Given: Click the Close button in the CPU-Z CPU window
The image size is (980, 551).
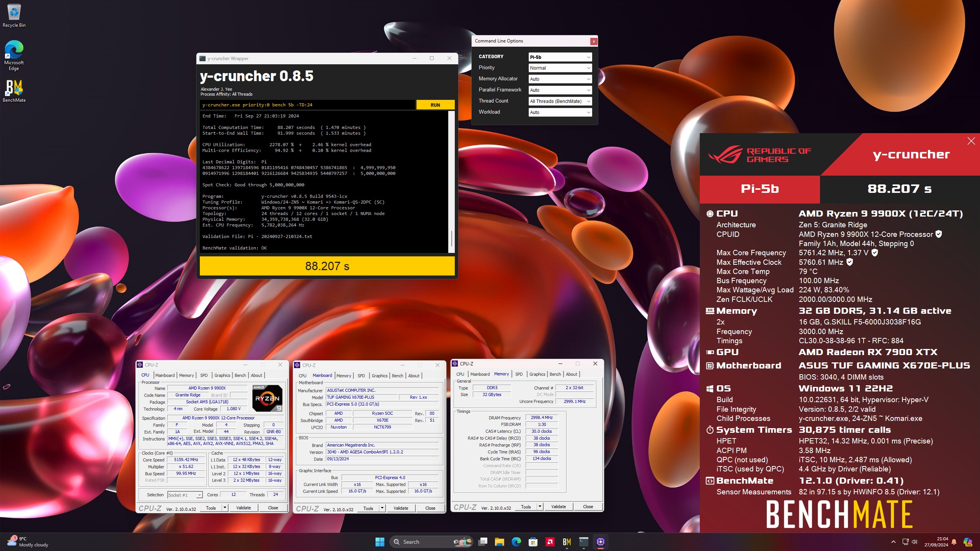Looking at the screenshot, I should 273,508.
